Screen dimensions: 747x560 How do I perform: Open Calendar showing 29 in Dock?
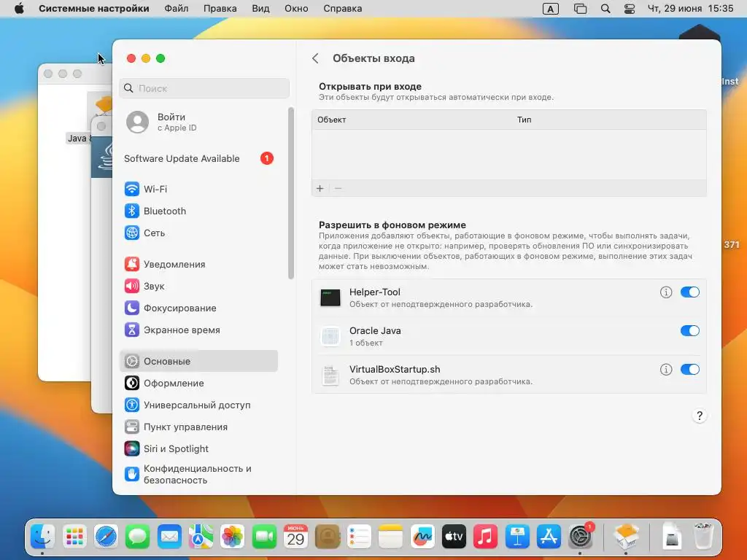click(296, 537)
